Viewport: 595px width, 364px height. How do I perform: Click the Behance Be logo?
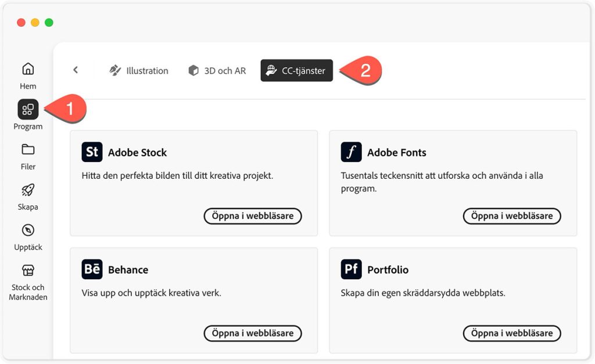92,269
